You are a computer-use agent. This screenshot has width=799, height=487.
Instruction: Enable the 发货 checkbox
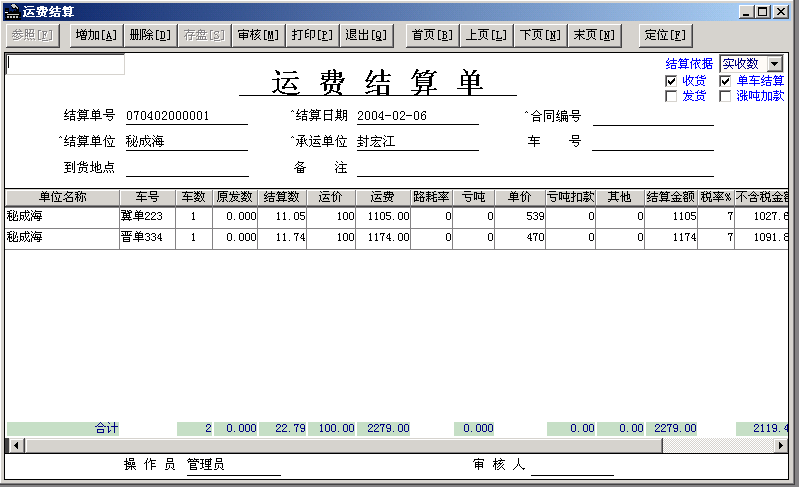[x=672, y=97]
